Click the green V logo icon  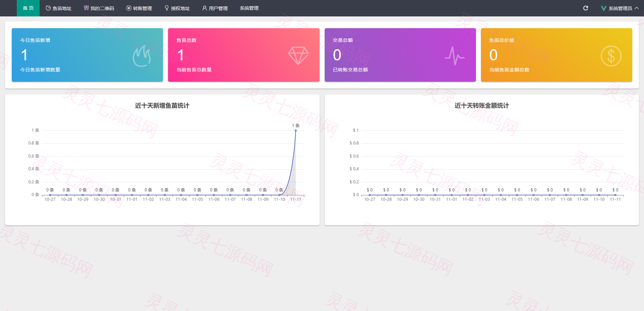603,8
